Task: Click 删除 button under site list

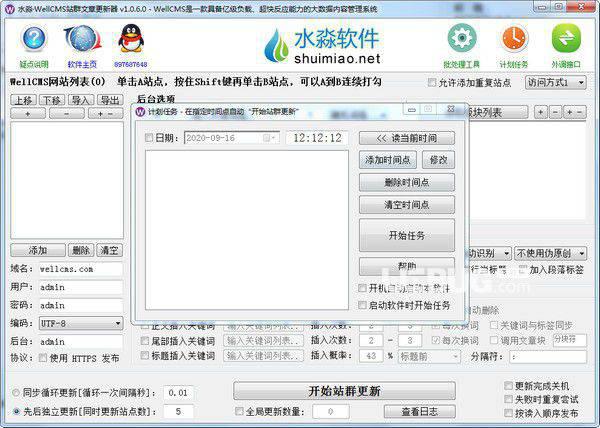Action: 81,251
